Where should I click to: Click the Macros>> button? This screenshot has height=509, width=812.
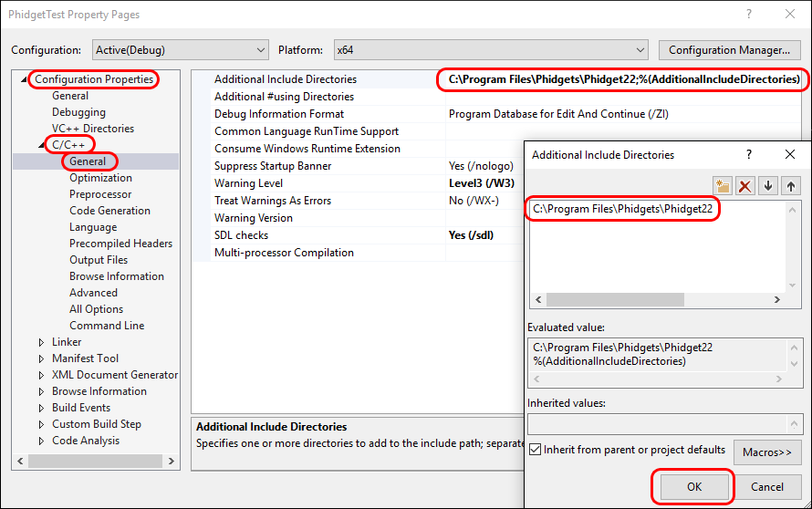point(765,451)
